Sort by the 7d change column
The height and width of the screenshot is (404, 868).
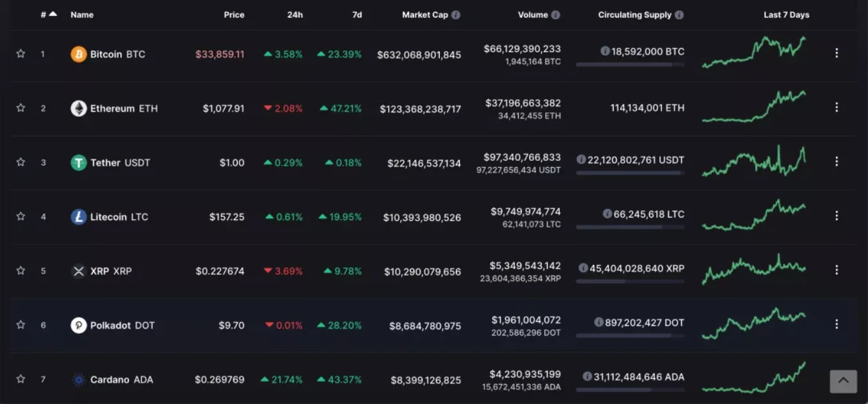coord(357,15)
